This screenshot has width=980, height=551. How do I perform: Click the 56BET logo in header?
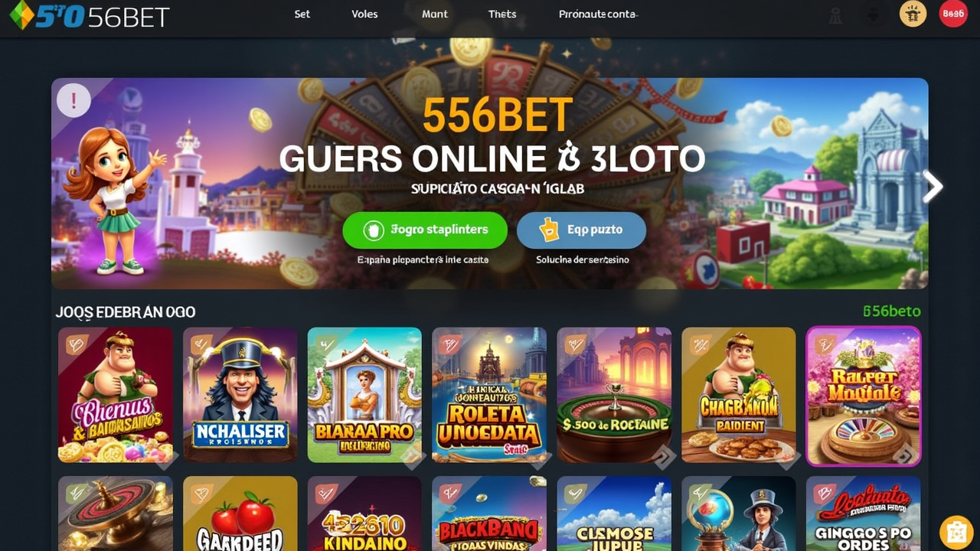[88, 15]
